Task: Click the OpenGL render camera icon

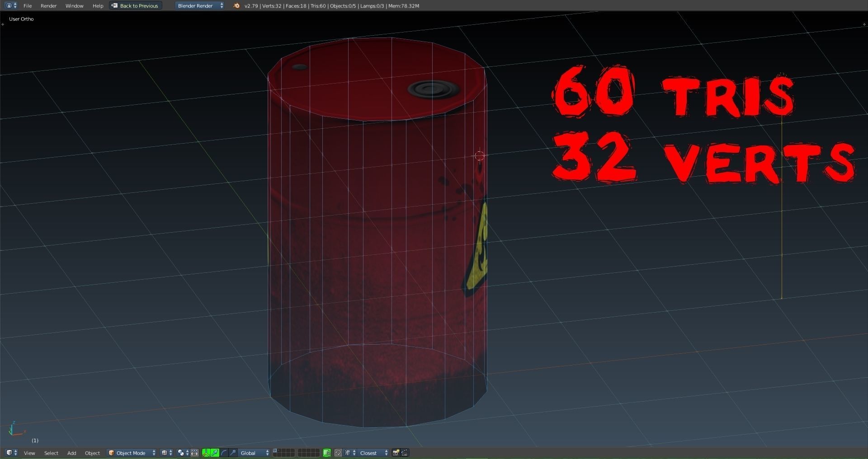Action: click(x=396, y=453)
